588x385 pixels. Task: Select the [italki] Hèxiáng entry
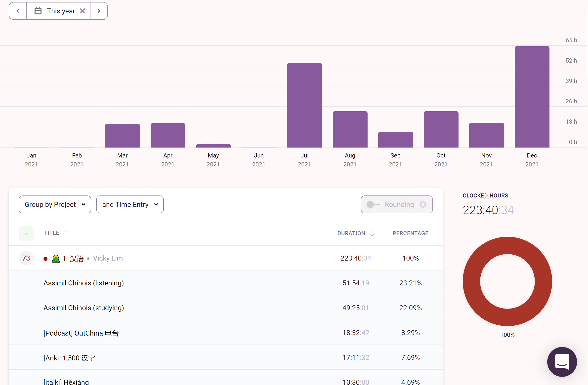[226, 378]
